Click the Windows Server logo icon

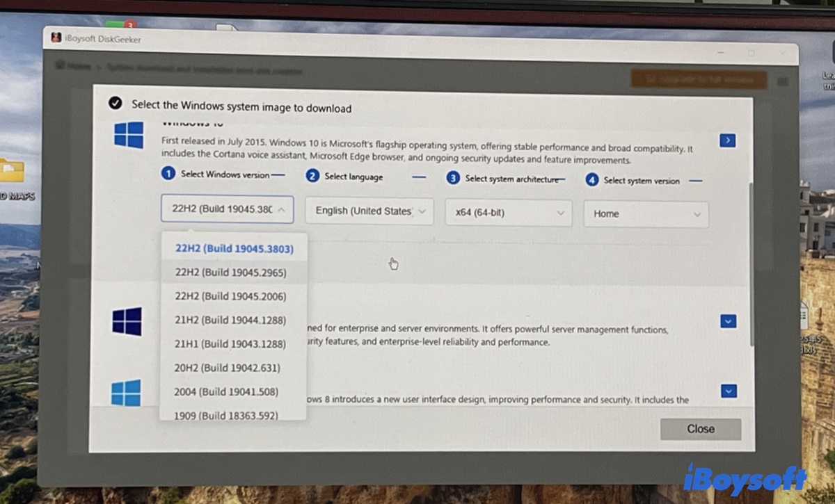click(127, 321)
